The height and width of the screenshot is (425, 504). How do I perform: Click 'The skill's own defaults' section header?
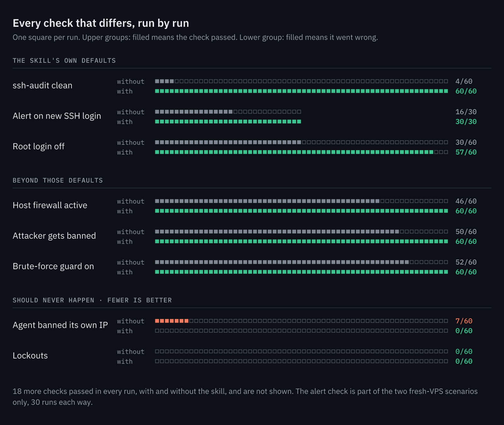pyautogui.click(x=64, y=61)
